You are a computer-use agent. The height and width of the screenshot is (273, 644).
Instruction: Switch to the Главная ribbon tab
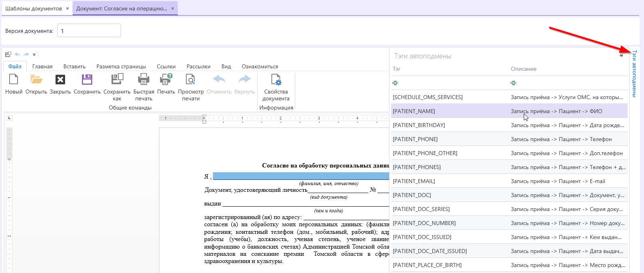click(x=42, y=66)
